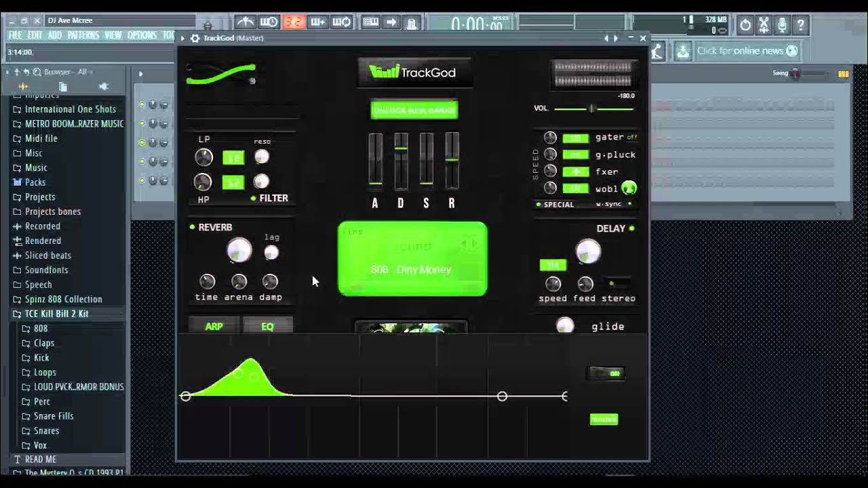Click the question mark help icon
The width and height of the screenshot is (868, 488).
click(800, 25)
